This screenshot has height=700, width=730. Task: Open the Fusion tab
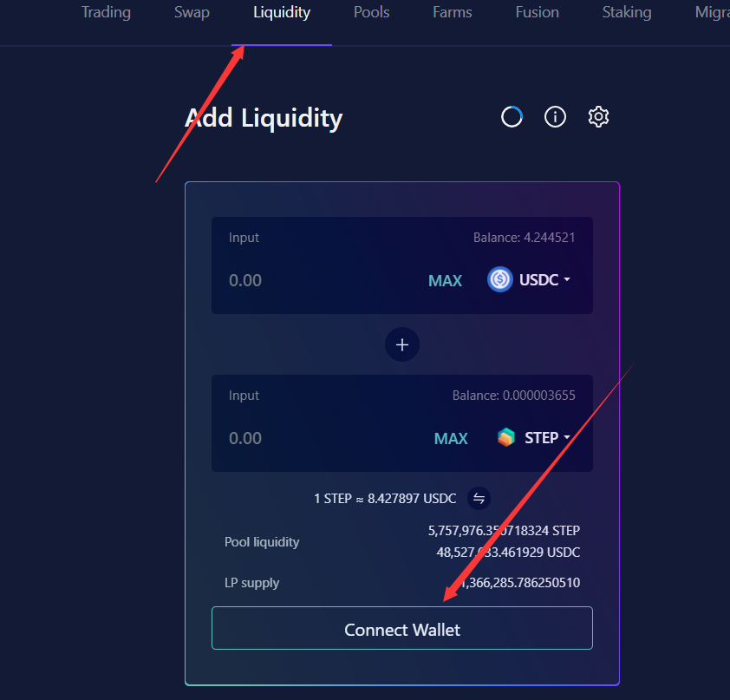click(538, 12)
